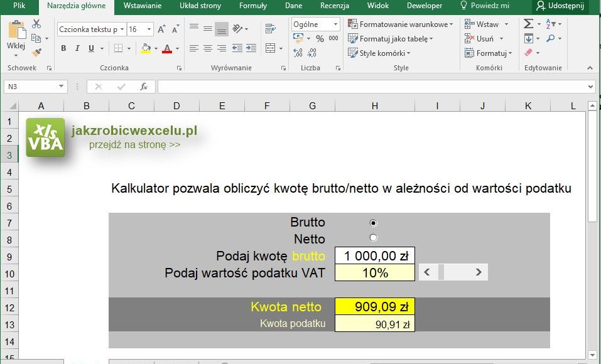The height and width of the screenshot is (364, 601).
Task: Decrease the indent
Action: 237,48
